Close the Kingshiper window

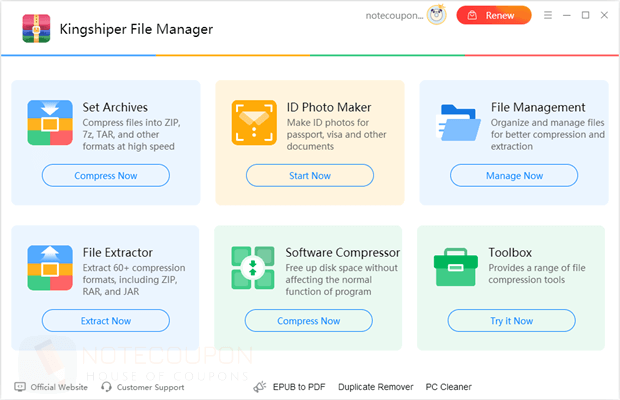coord(604,15)
